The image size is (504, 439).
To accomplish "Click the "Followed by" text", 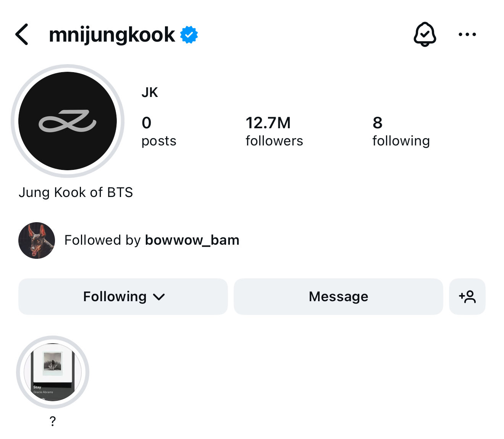I will (103, 240).
